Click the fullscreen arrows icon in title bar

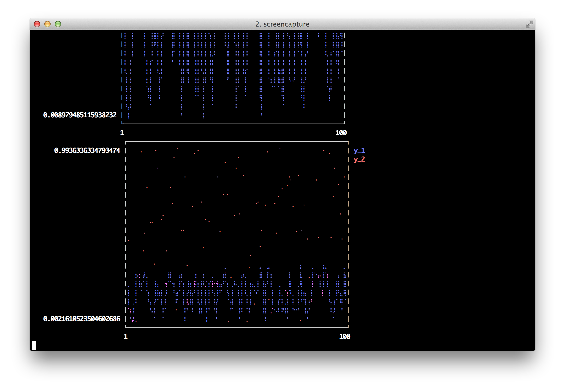[x=529, y=24]
